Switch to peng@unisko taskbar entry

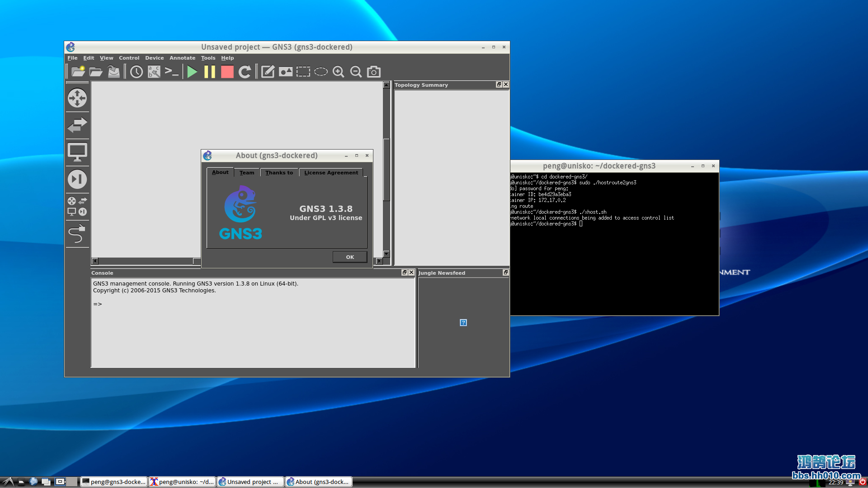182,482
